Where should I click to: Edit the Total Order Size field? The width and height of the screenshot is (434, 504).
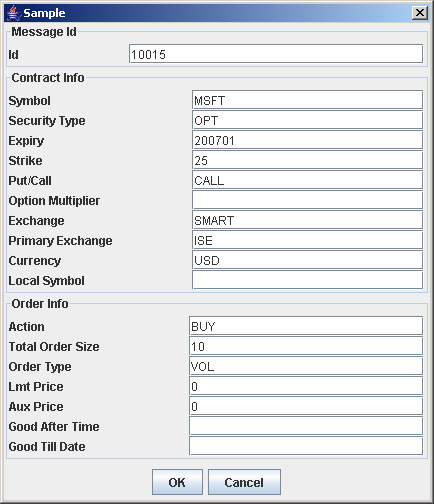point(306,346)
